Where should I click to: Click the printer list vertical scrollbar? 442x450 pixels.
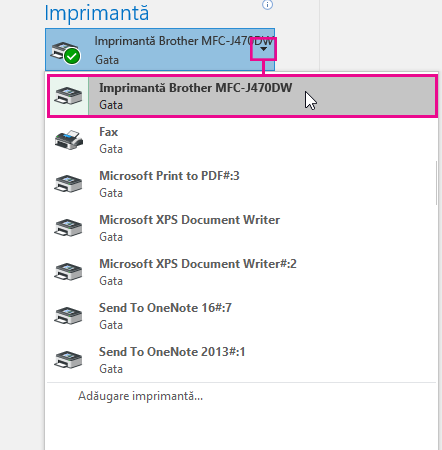437,183
